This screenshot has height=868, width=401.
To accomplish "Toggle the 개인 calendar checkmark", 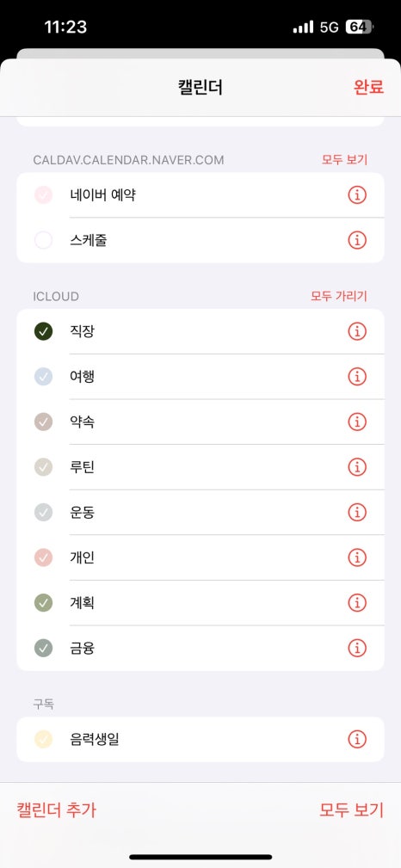I will click(43, 557).
